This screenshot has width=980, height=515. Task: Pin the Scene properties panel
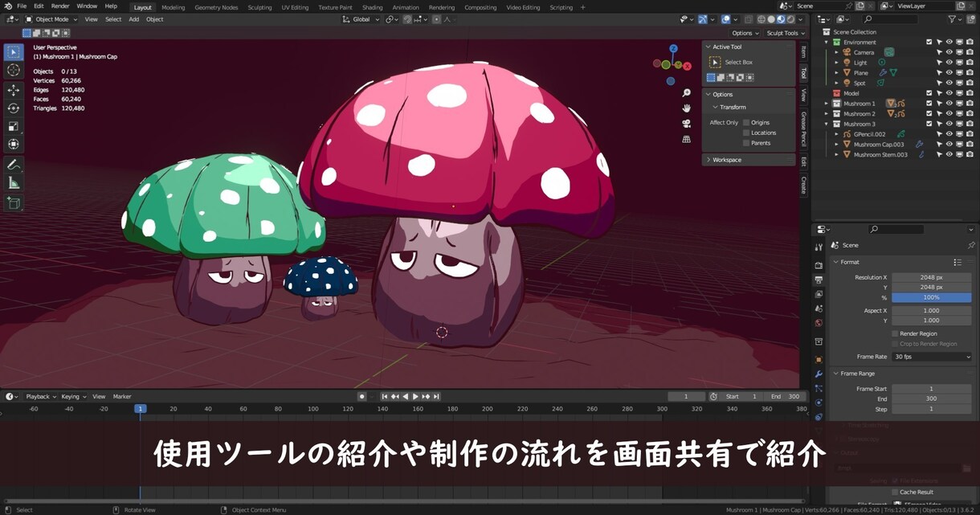971,245
